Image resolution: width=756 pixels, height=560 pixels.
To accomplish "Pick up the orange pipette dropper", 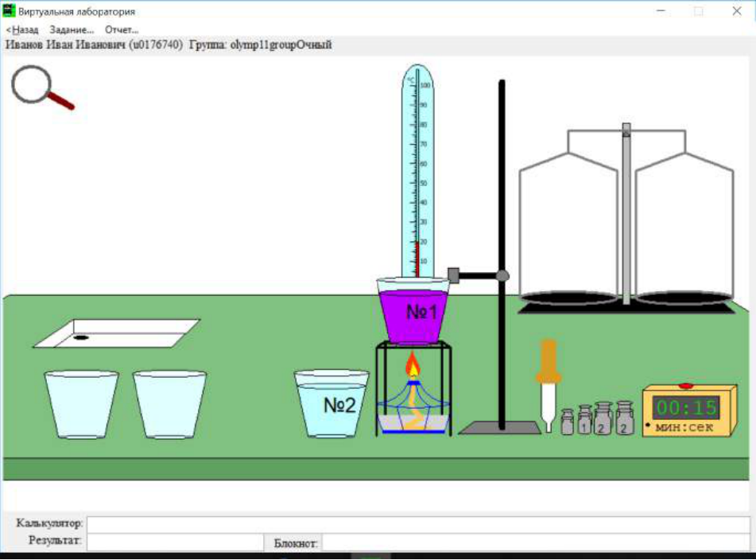I will click(549, 386).
